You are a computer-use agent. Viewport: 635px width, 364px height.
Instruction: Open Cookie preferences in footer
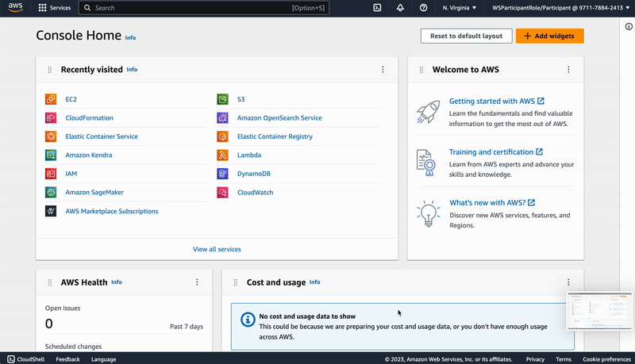pyautogui.click(x=606, y=359)
